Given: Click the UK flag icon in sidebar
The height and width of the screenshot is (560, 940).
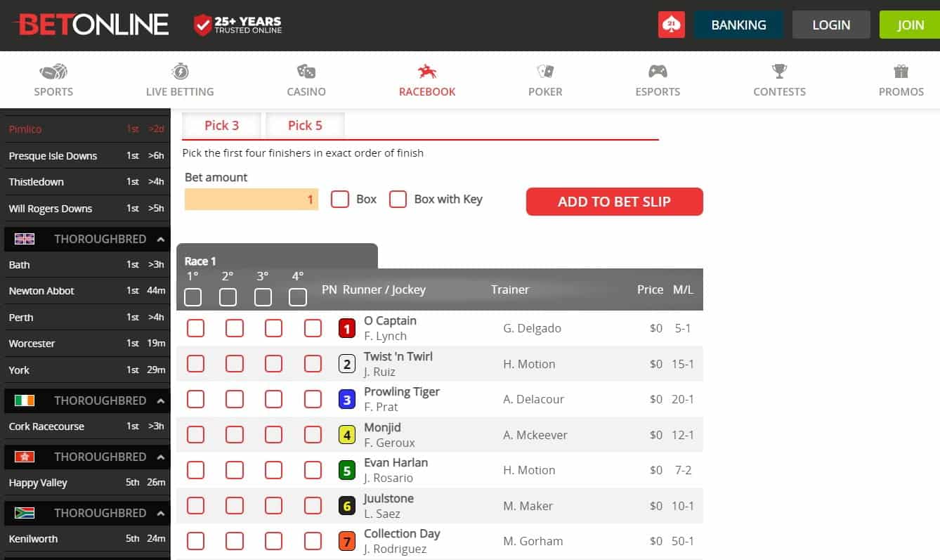Looking at the screenshot, I should 25,239.
